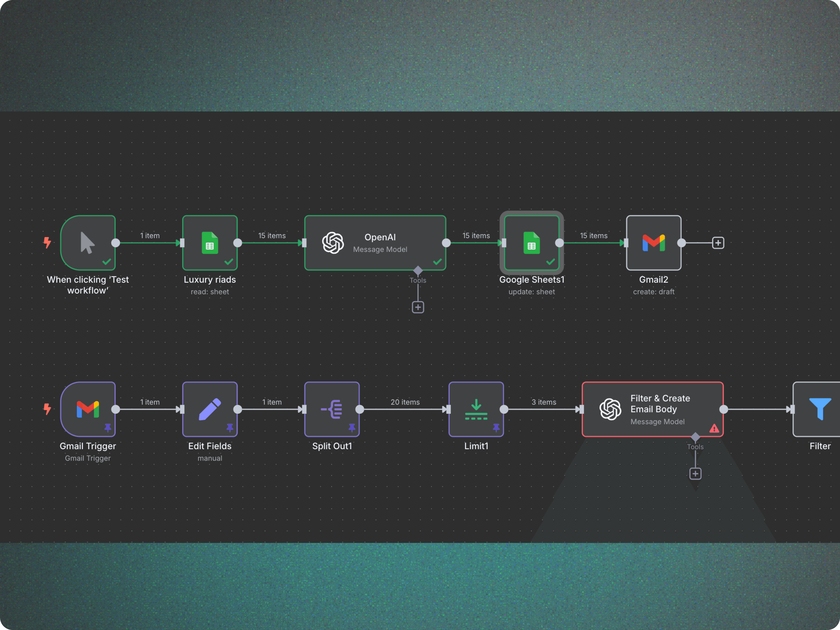Click the 'create: draft' subtitle text
The image size is (840, 630).
pyautogui.click(x=654, y=292)
